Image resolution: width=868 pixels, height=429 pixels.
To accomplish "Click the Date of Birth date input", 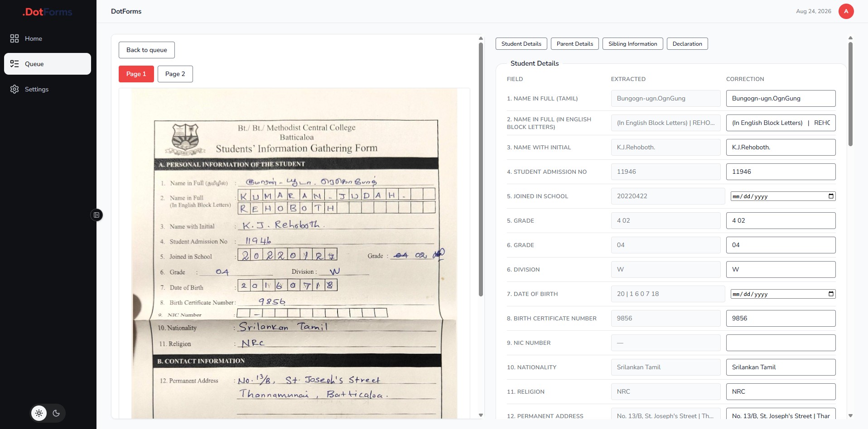I will pyautogui.click(x=783, y=294).
